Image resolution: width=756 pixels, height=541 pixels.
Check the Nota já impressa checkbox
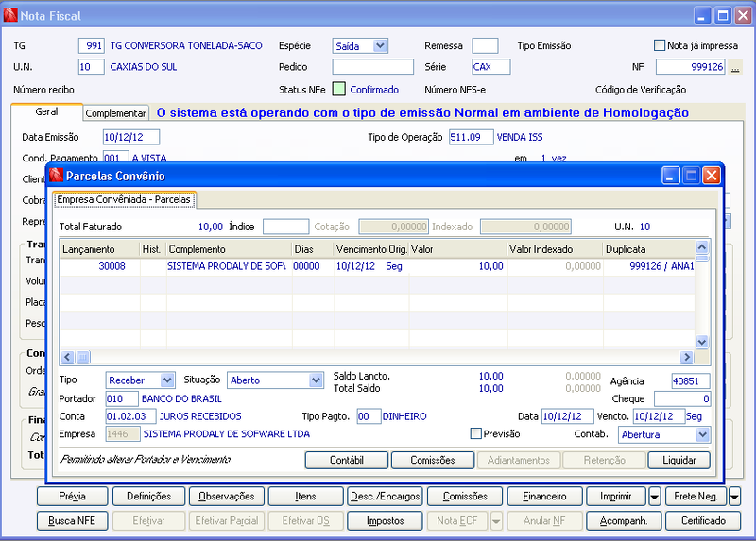(659, 45)
